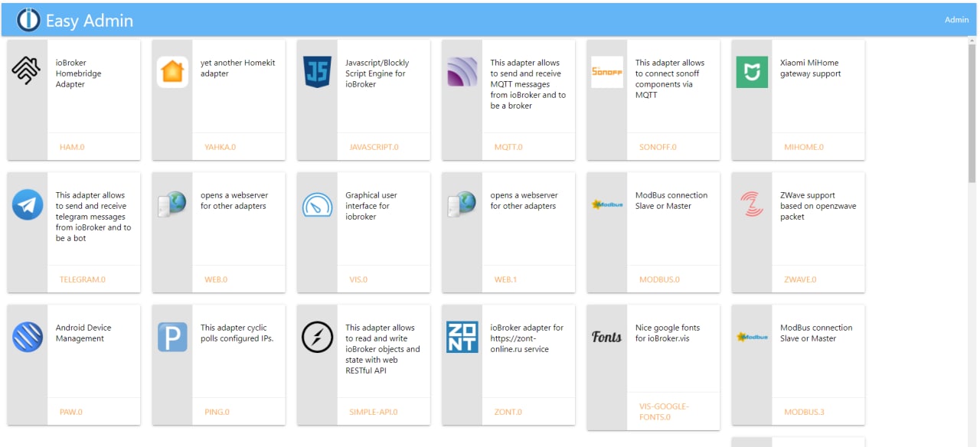The height and width of the screenshot is (447, 980).
Task: Click the ioBroker logo in header
Action: (x=28, y=20)
